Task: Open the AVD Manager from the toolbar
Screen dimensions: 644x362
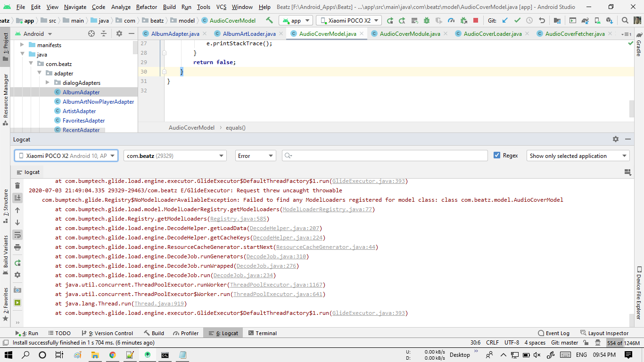Action: 572,20
